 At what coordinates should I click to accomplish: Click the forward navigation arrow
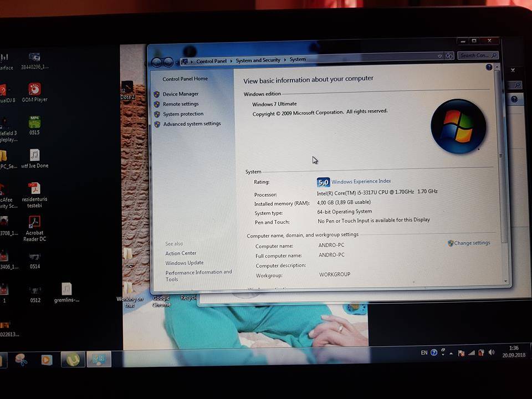coord(168,63)
